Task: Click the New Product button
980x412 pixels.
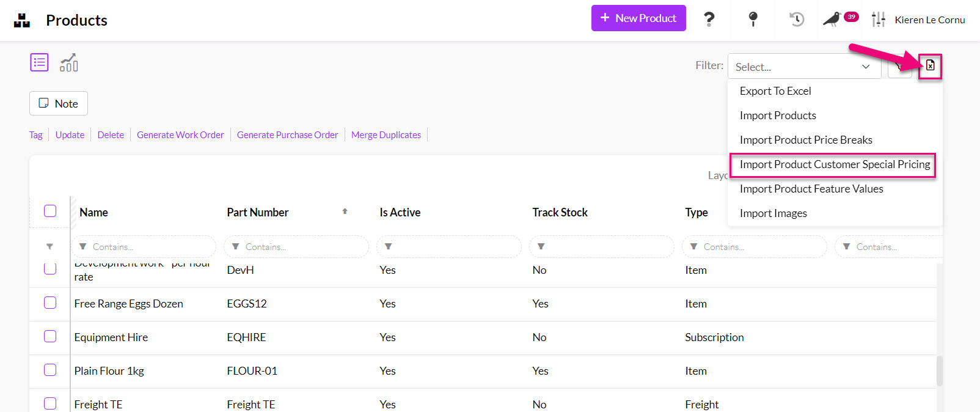Action: (638, 18)
